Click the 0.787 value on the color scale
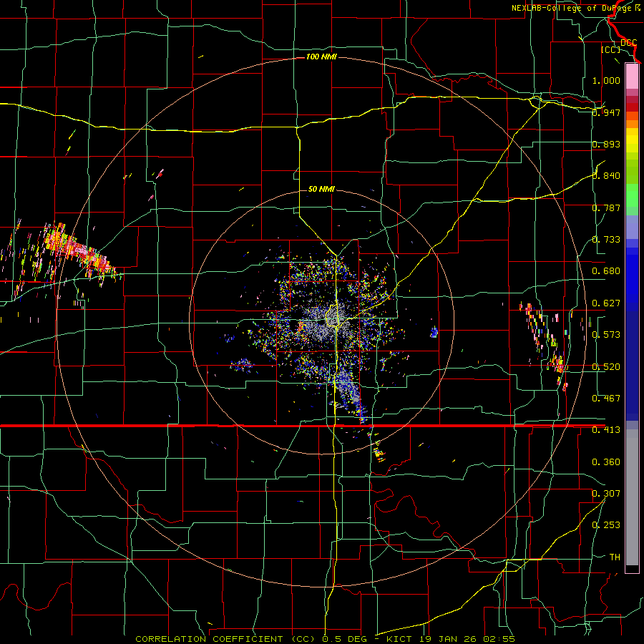 coord(606,208)
